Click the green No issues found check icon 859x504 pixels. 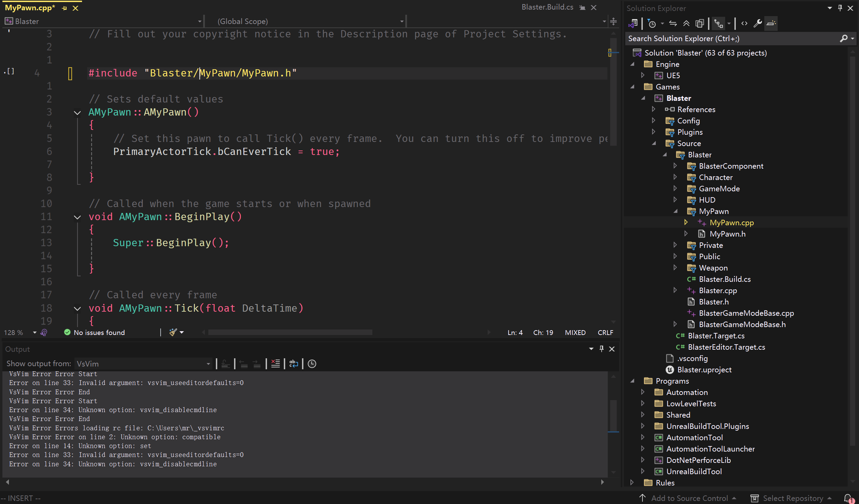click(x=67, y=332)
